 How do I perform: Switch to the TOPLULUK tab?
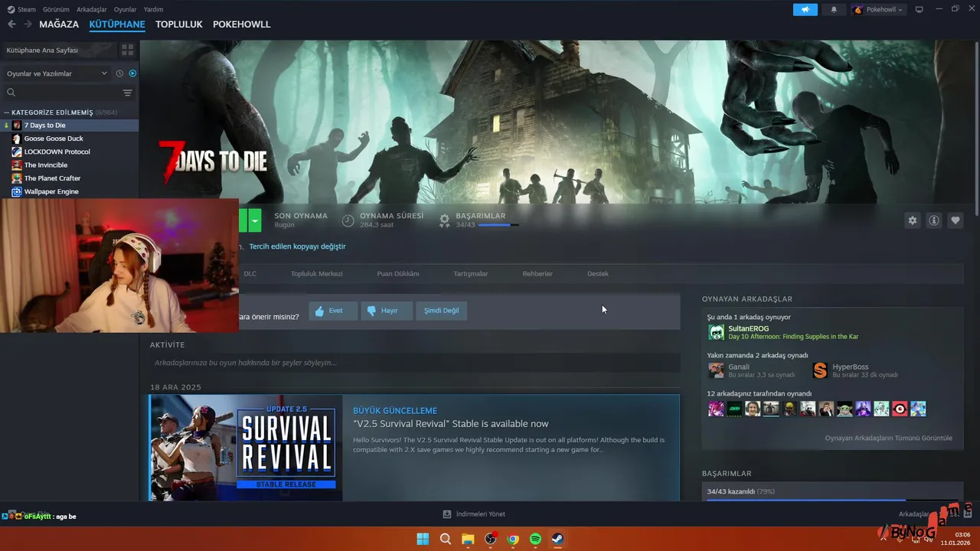178,24
